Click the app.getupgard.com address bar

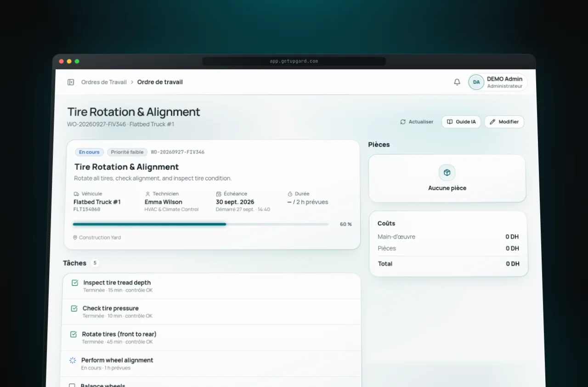coord(294,61)
